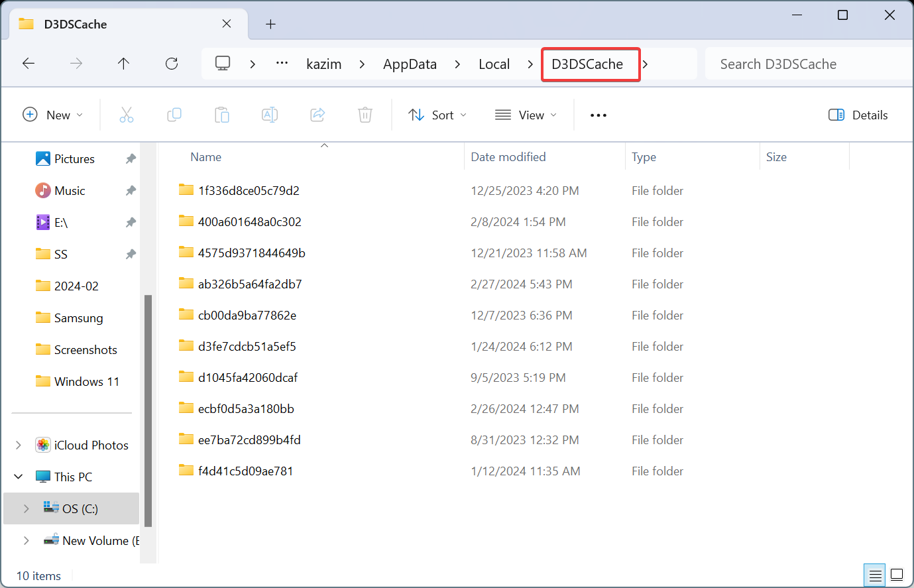Click the Copy icon in toolbar

[x=174, y=115]
